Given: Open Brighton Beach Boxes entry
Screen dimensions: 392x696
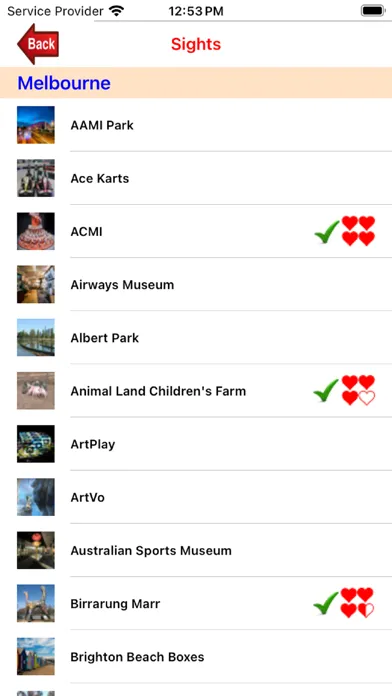Looking at the screenshot, I should point(196,656).
